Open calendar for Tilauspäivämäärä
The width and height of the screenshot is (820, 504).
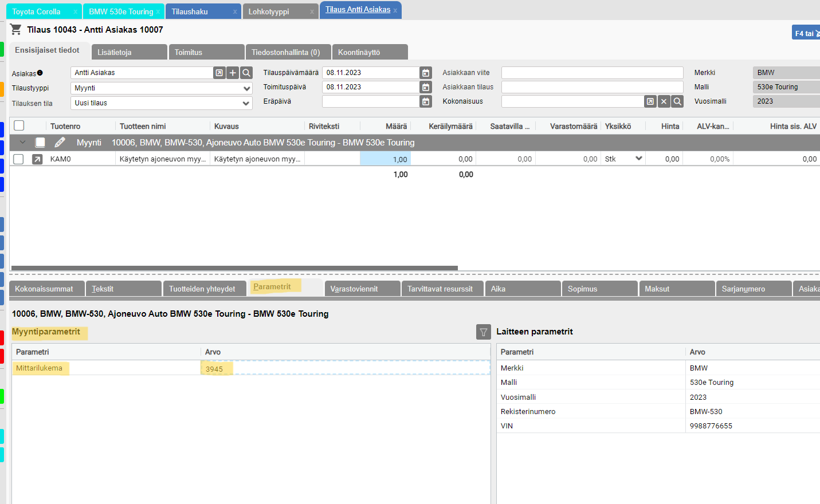pyautogui.click(x=426, y=73)
